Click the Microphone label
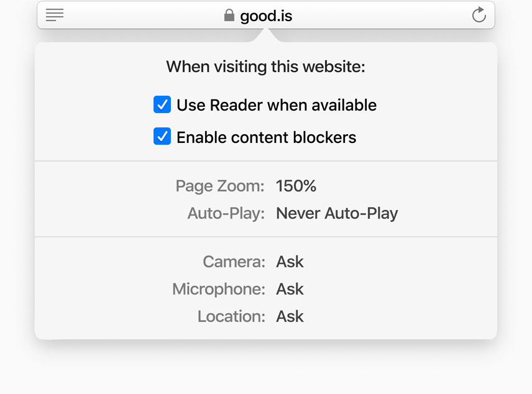This screenshot has width=532, height=394. (x=219, y=289)
